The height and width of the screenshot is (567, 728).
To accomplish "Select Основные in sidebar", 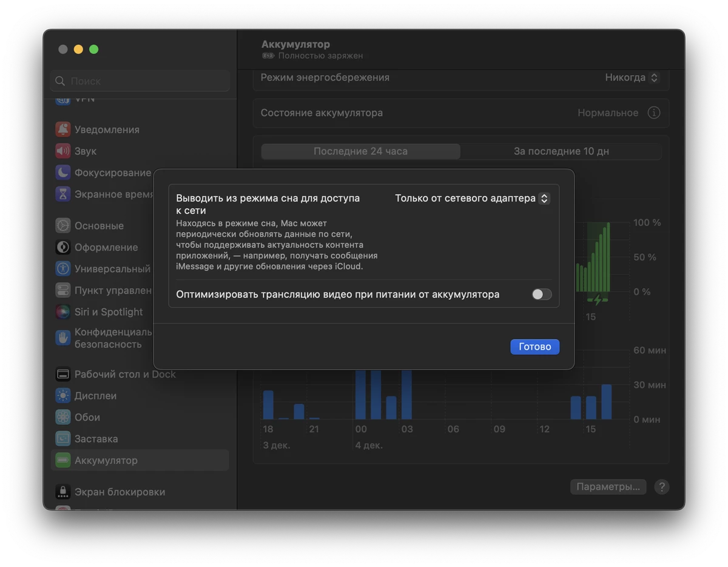I will [x=140, y=226].
